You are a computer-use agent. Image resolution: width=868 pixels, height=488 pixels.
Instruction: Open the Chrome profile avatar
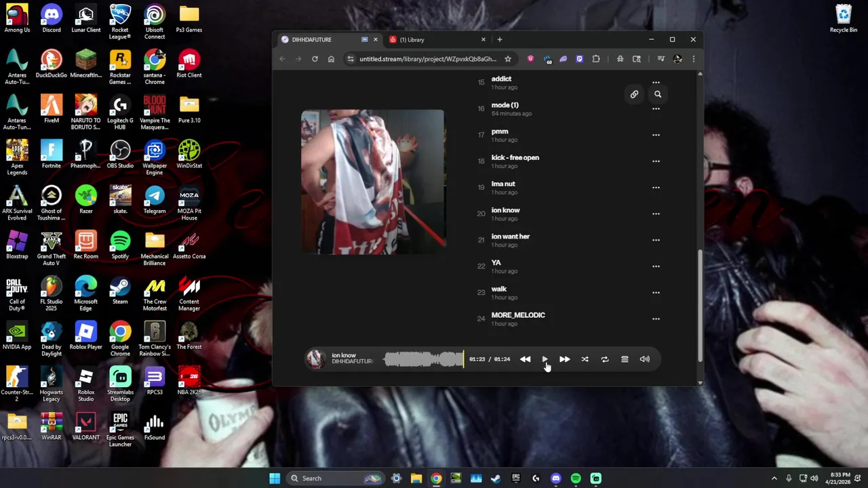pyautogui.click(x=677, y=59)
